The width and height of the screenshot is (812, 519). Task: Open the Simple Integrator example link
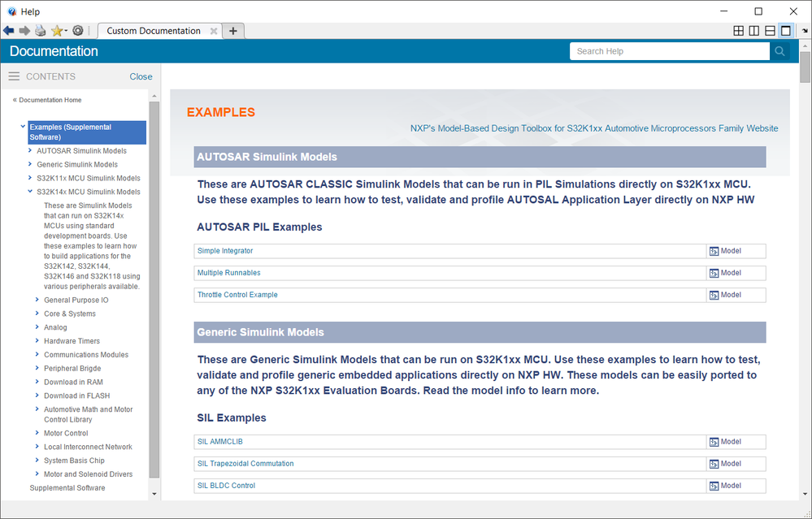click(225, 251)
